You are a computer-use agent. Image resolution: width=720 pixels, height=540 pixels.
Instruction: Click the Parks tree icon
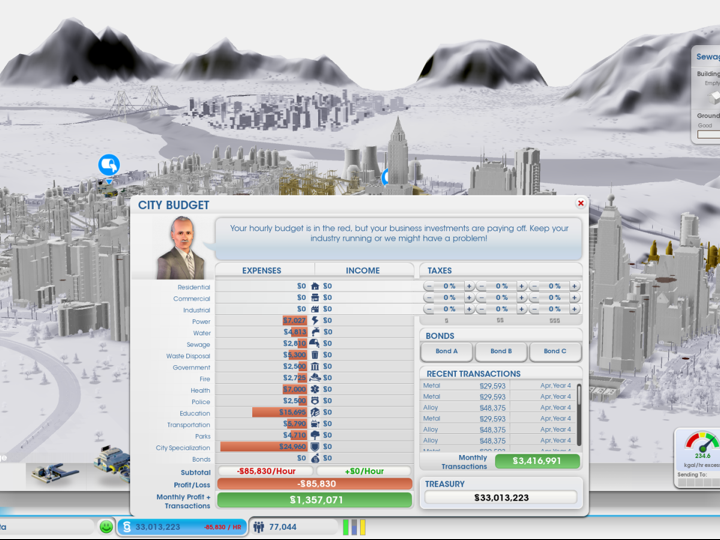[315, 435]
